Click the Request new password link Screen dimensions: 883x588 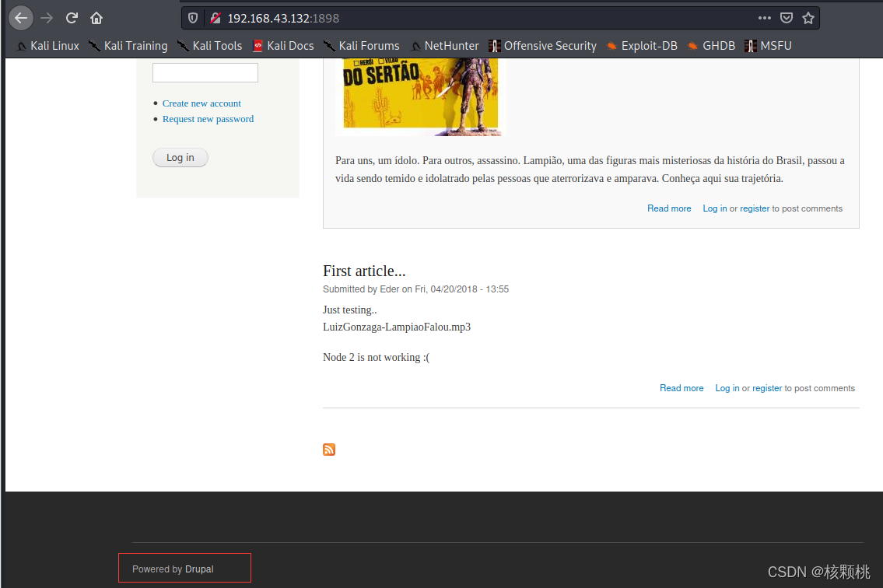tap(208, 119)
